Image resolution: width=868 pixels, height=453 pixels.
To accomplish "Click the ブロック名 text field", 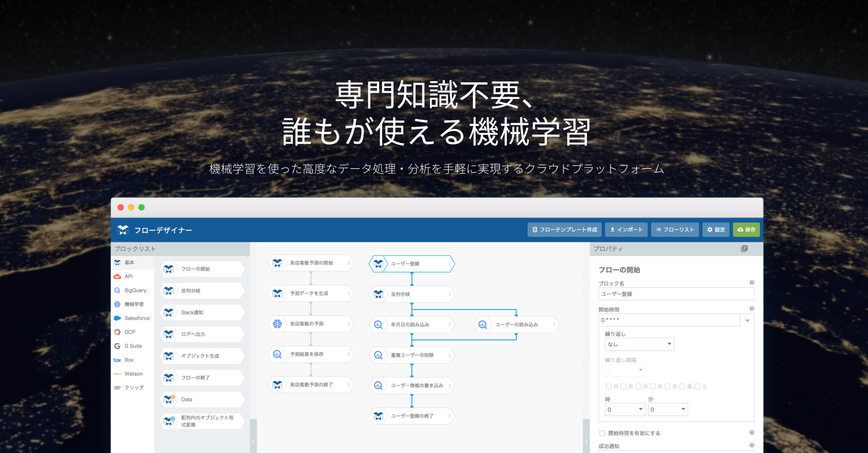I will [676, 294].
